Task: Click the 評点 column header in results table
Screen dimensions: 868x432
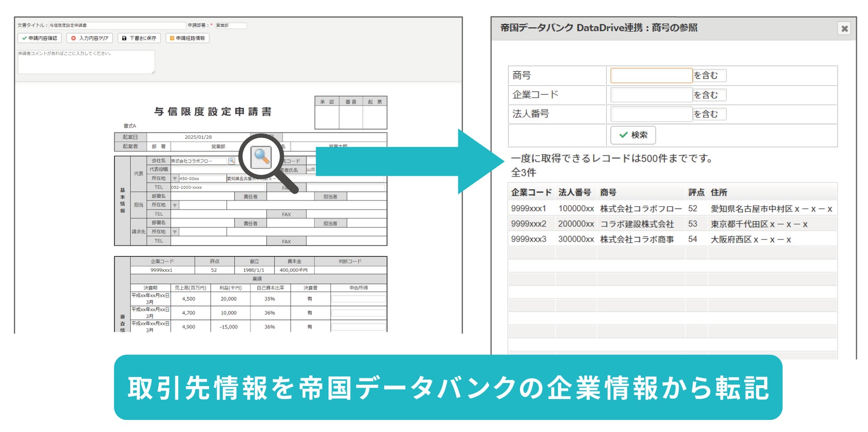Action: (696, 192)
